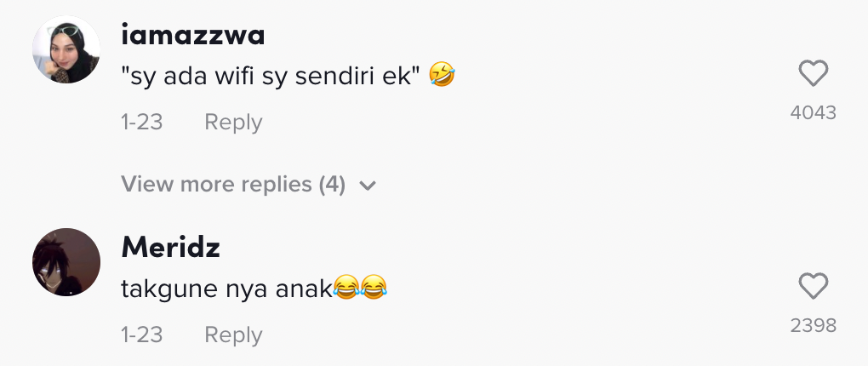
Task: Tap the heart on Meridz's comment
Action: coord(814,287)
